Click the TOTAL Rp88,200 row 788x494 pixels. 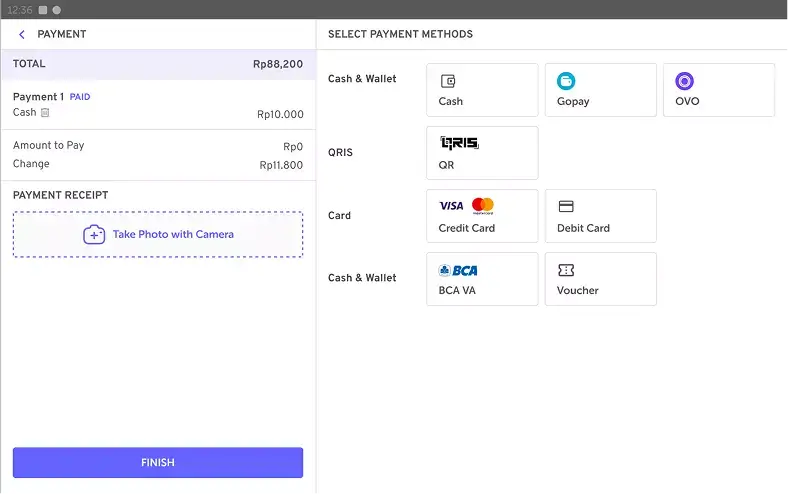pyautogui.click(x=158, y=64)
